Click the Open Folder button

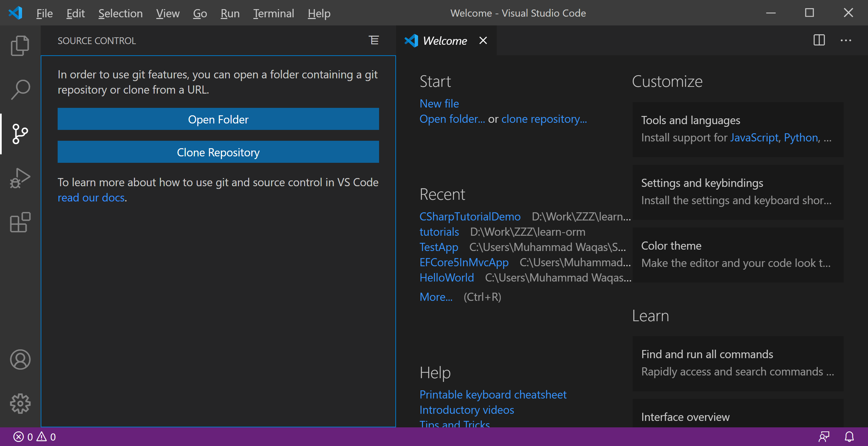pyautogui.click(x=218, y=119)
